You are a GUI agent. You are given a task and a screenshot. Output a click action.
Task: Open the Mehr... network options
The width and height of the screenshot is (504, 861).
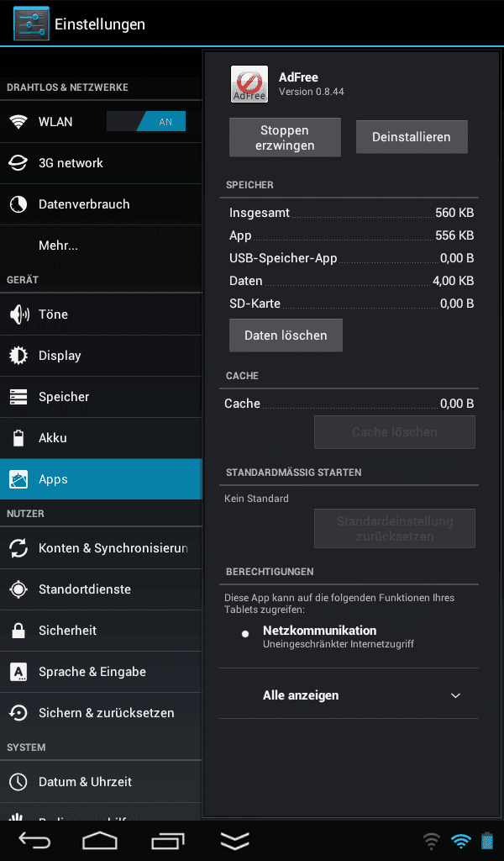[x=101, y=246]
